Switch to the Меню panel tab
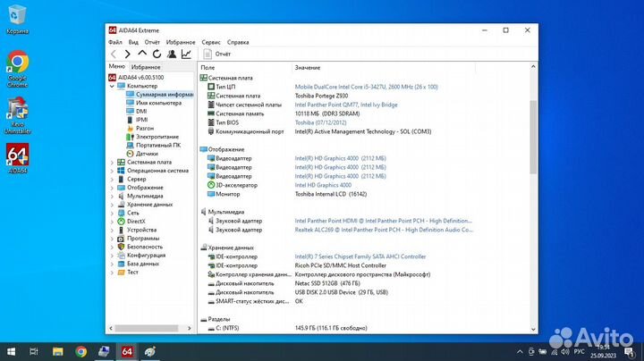 [x=116, y=66]
